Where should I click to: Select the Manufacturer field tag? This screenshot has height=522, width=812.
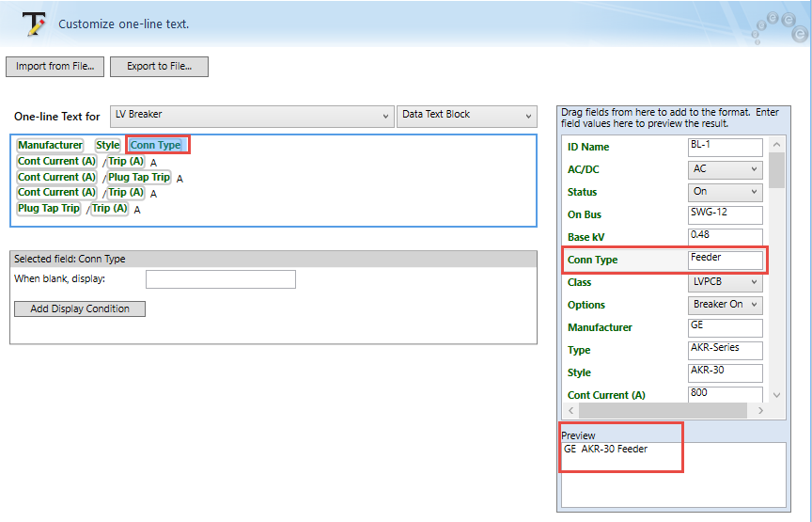point(50,146)
